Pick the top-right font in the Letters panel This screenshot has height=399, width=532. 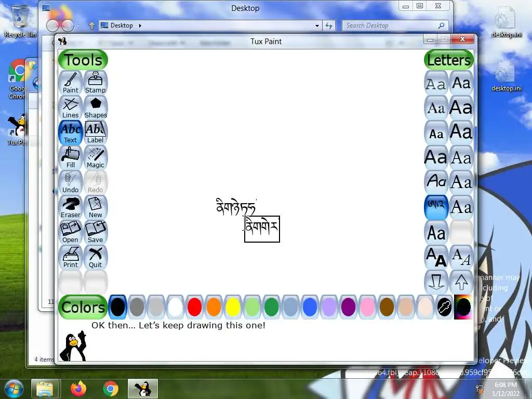pos(461,83)
